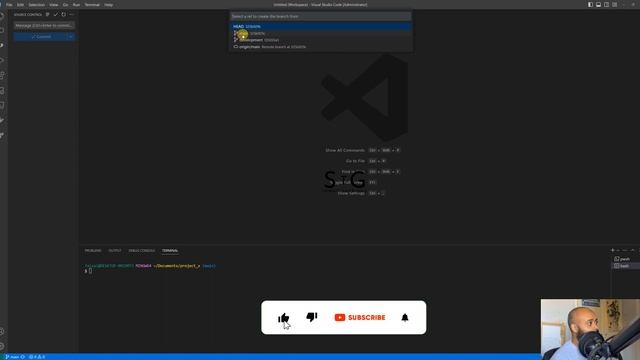This screenshot has width=640, height=360.
Task: Select the bash terminal in the list
Action: pos(624,266)
